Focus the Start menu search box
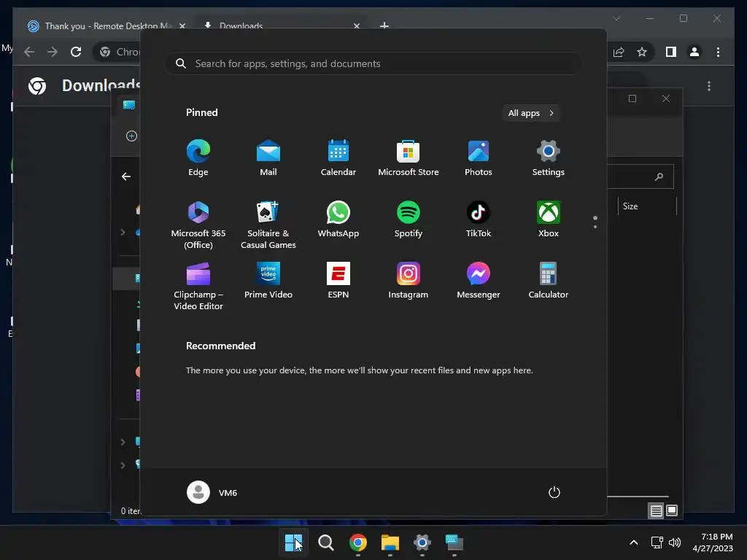Image resolution: width=747 pixels, height=560 pixels. point(373,64)
